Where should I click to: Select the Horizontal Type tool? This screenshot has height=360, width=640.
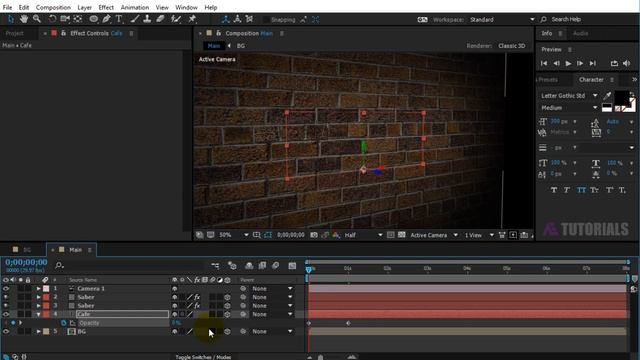(119, 19)
